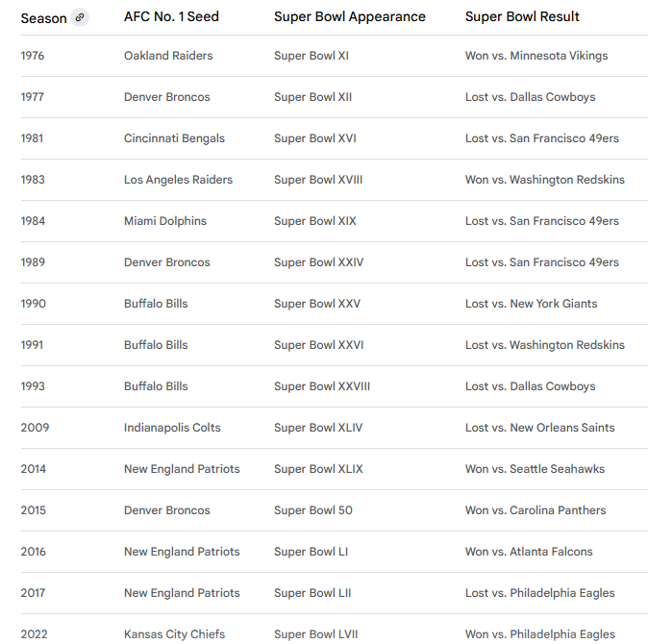Select the Miami Dolphins cell

coord(165,221)
